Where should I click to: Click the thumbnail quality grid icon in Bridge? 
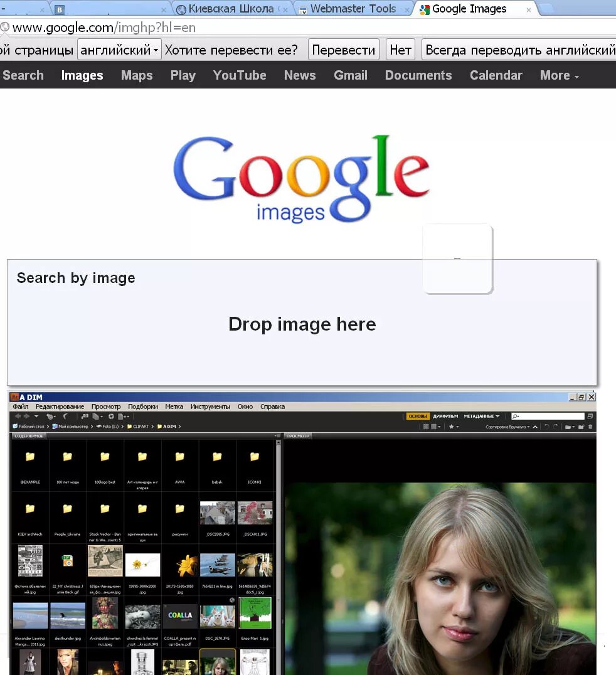426,427
